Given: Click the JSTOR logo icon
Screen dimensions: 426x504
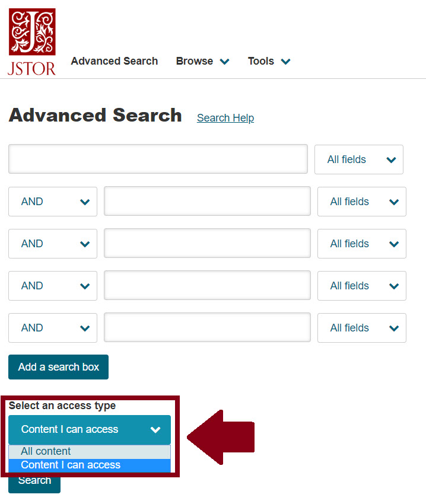Looking at the screenshot, I should click(32, 42).
